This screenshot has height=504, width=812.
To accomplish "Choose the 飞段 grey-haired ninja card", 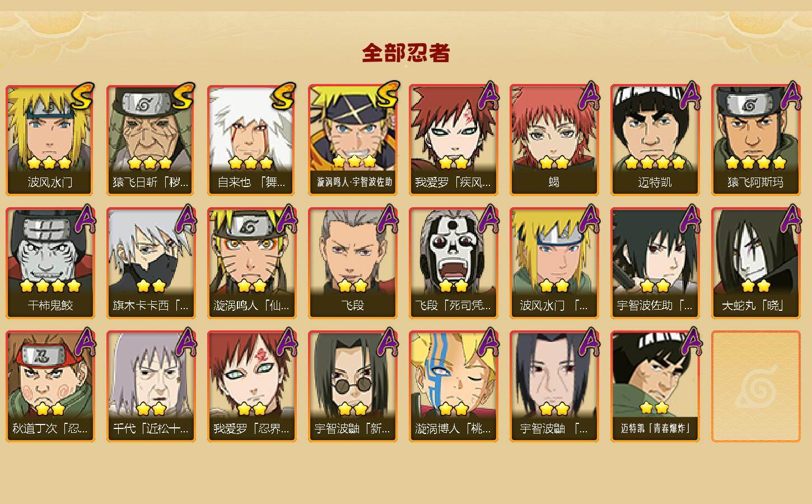I will (x=353, y=263).
